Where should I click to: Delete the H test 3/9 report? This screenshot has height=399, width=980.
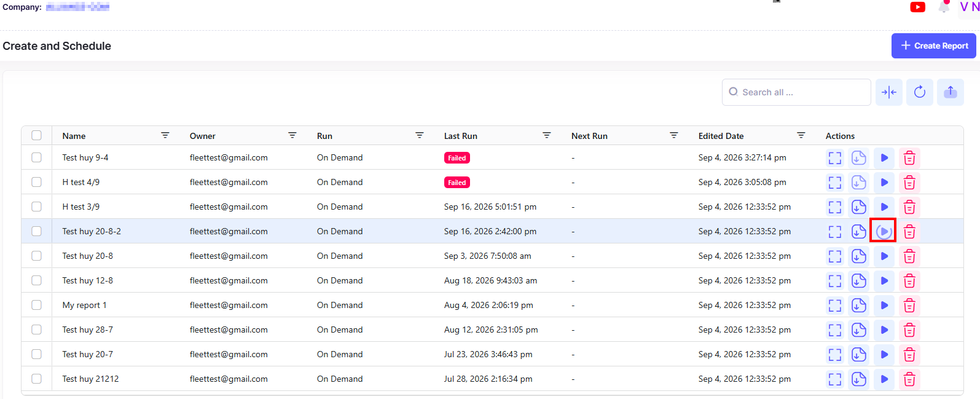point(909,207)
